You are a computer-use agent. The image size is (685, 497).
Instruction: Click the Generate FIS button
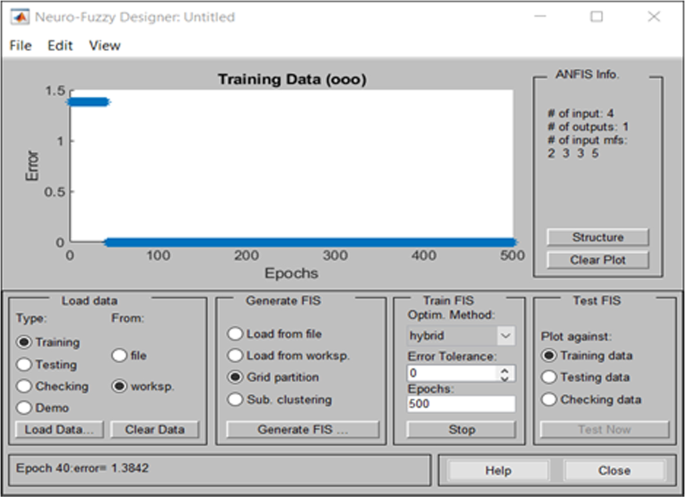click(x=303, y=430)
